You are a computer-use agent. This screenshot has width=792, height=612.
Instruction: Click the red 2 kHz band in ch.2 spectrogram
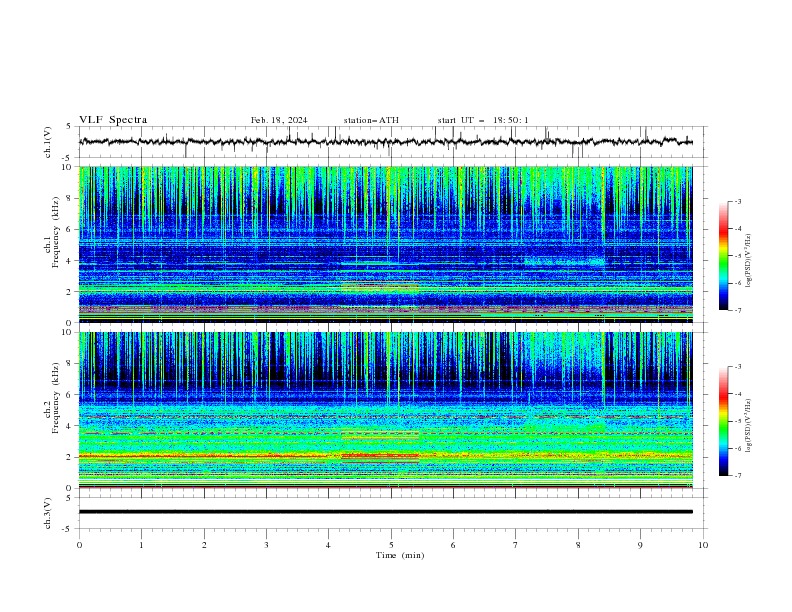(x=380, y=456)
